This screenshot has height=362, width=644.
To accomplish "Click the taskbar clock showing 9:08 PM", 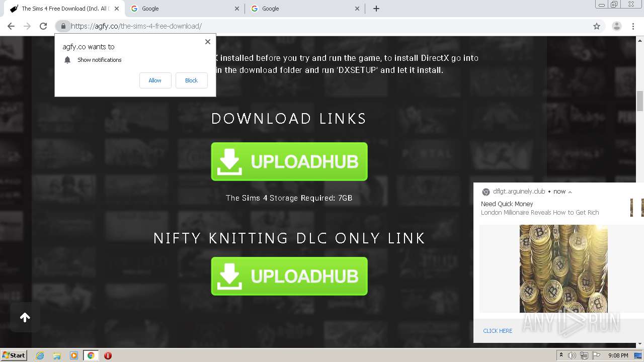I will [x=618, y=355].
